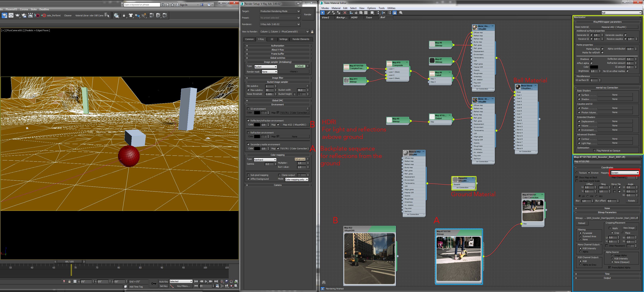Image resolution: width=644 pixels, height=292 pixels.
Task: Pick Material from Object eyedropper in Slate
Action: (329, 12)
